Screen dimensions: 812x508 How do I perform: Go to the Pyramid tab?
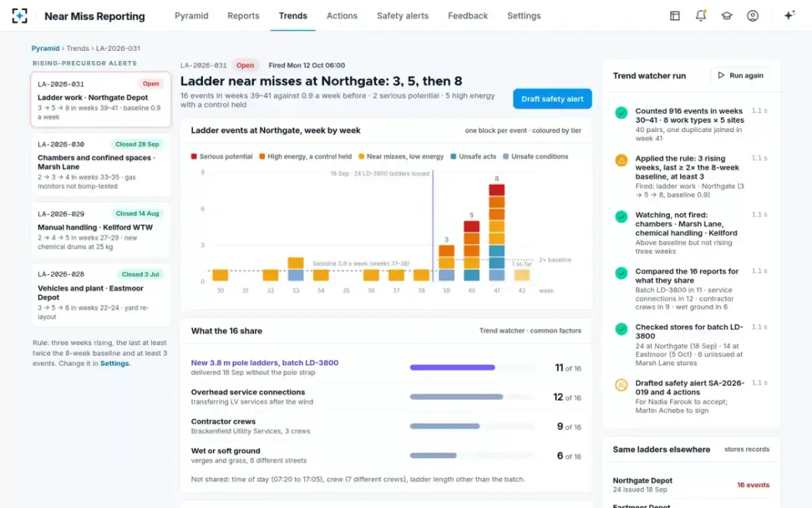(x=191, y=16)
